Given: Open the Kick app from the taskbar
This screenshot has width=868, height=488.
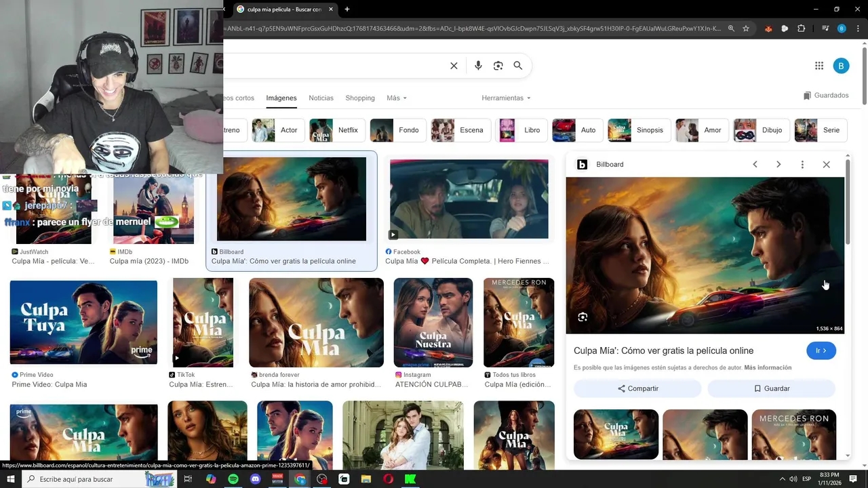Looking at the screenshot, I should point(410,479).
